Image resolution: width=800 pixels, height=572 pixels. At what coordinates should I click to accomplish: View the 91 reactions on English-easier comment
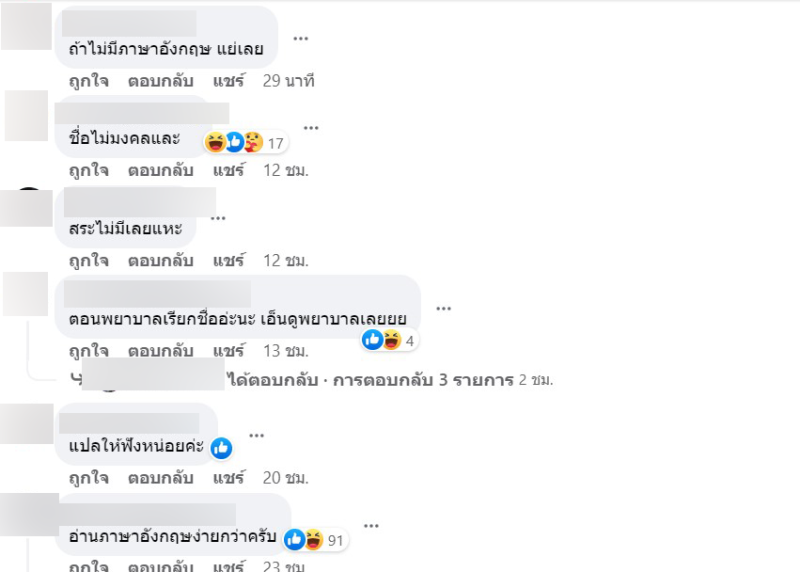click(315, 540)
